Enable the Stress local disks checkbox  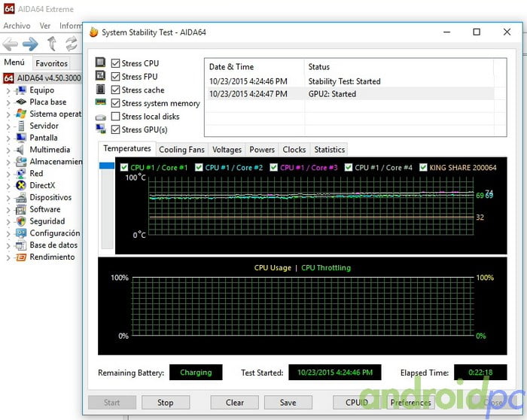pos(115,116)
